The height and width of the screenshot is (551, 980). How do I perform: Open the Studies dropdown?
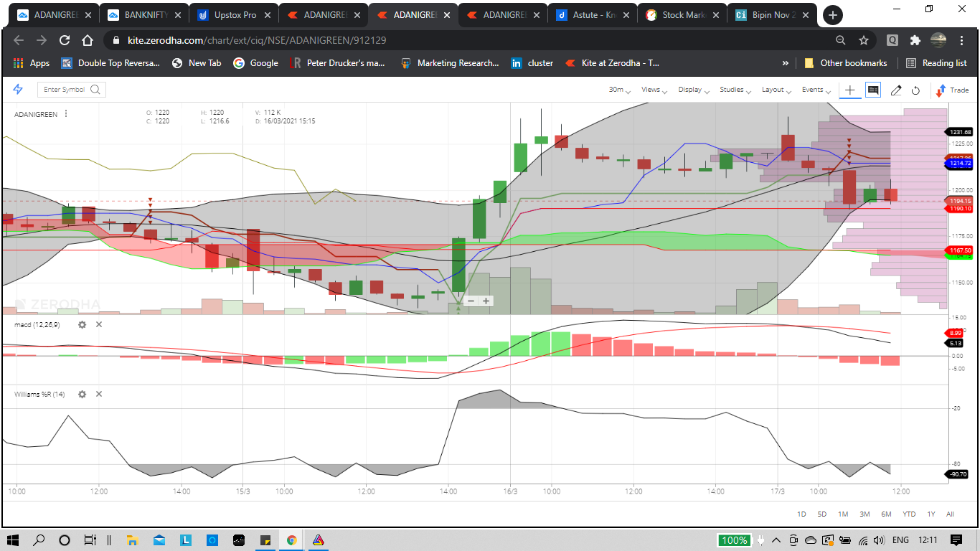(x=735, y=90)
